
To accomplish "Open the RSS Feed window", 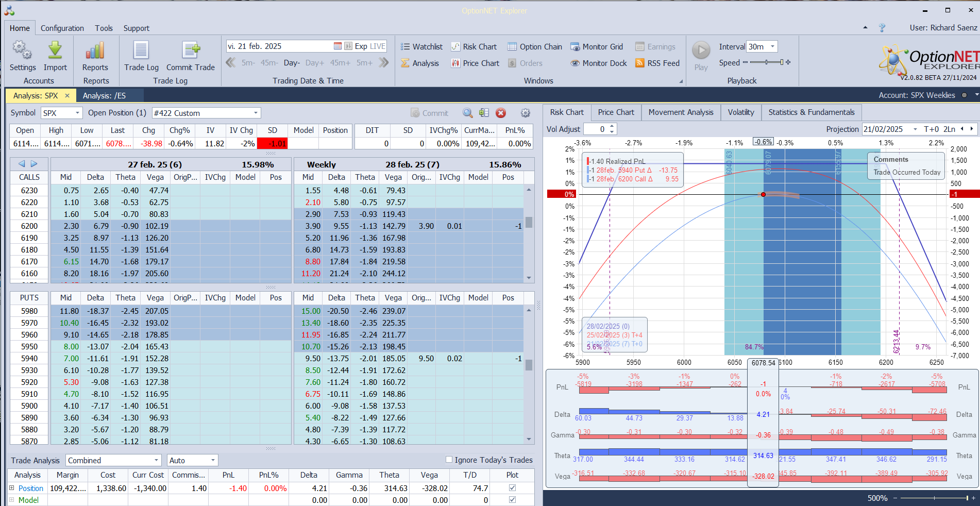I will [x=657, y=63].
